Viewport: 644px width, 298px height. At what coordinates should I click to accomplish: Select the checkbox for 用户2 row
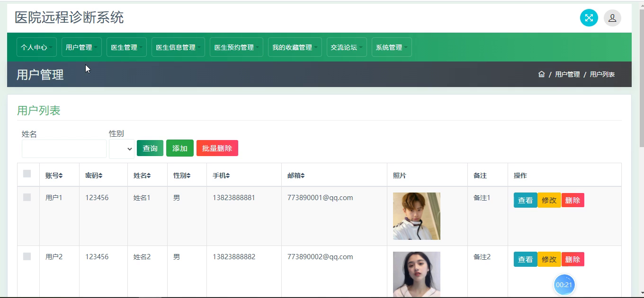pos(27,256)
